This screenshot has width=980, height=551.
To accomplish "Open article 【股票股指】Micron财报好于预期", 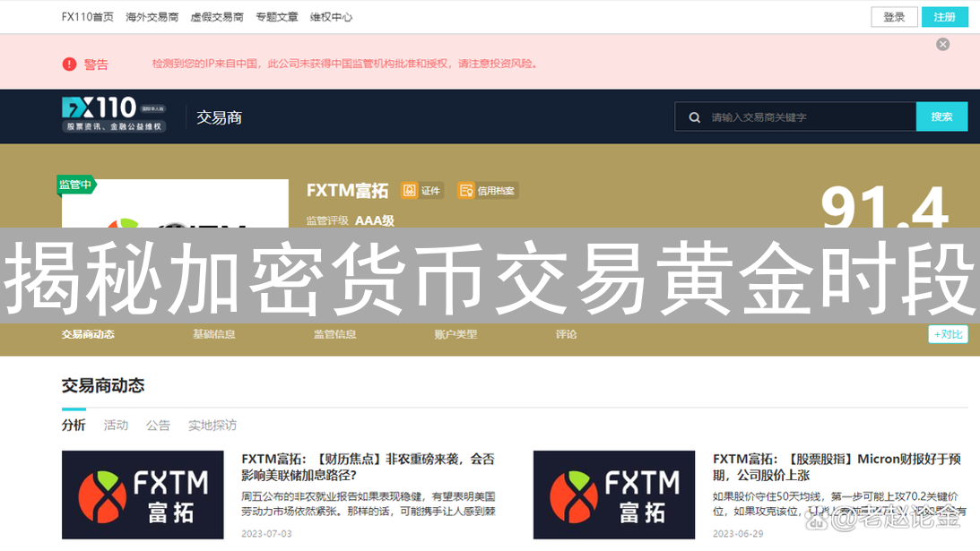I will (x=837, y=467).
